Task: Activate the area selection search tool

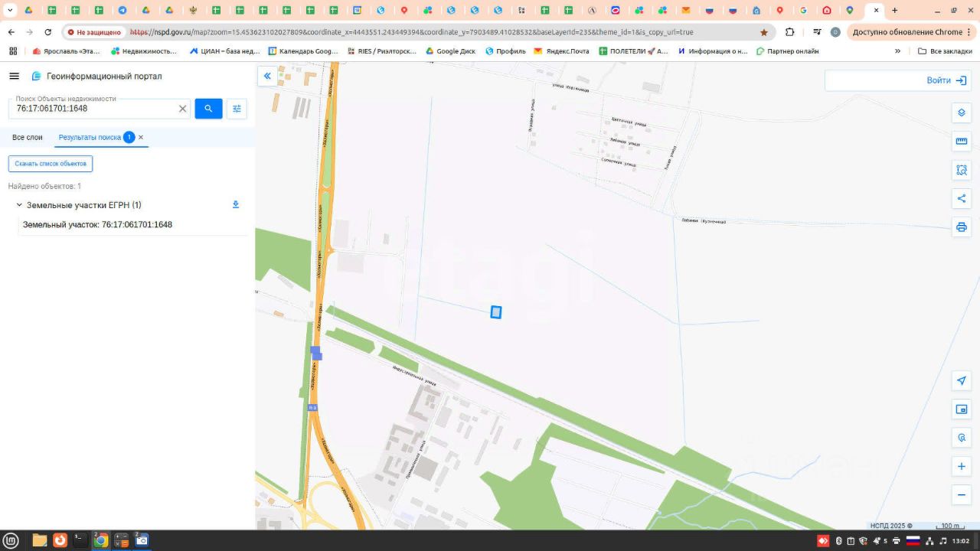Action: click(x=962, y=170)
